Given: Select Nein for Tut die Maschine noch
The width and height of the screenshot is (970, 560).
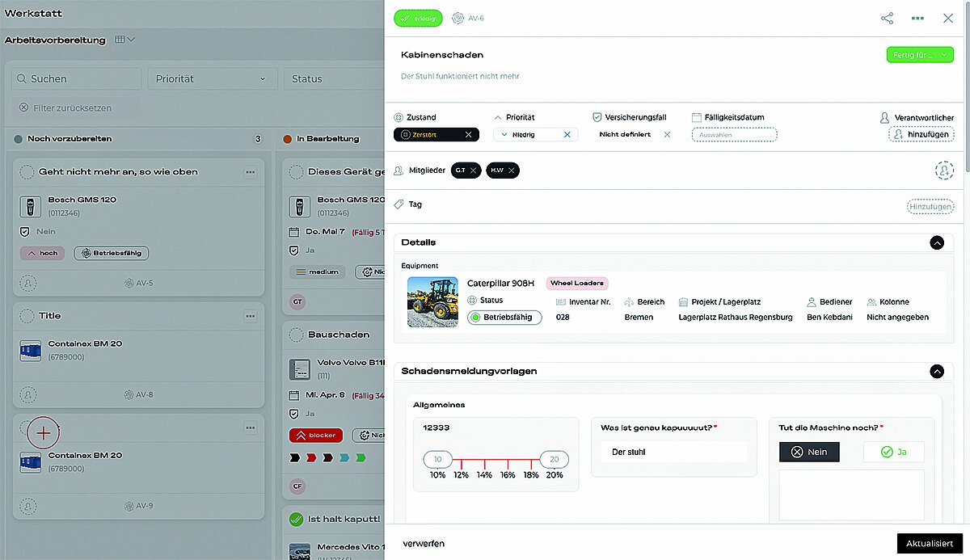Looking at the screenshot, I should (809, 452).
